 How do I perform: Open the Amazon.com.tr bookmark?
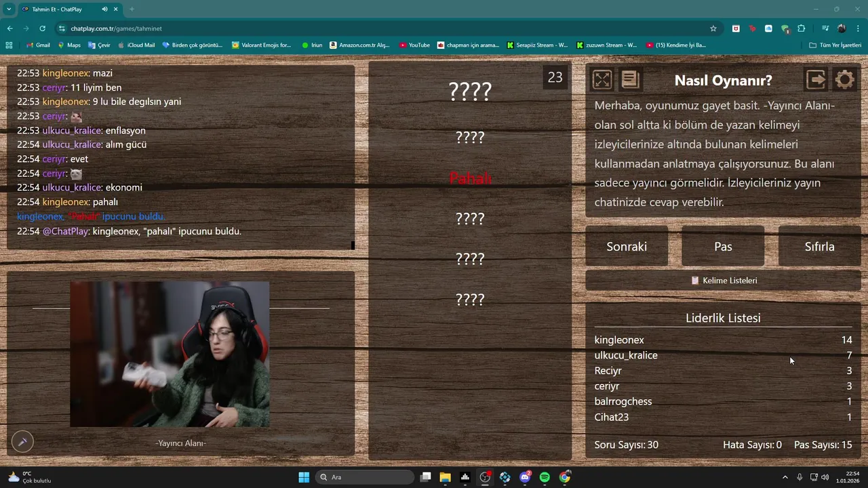(360, 45)
